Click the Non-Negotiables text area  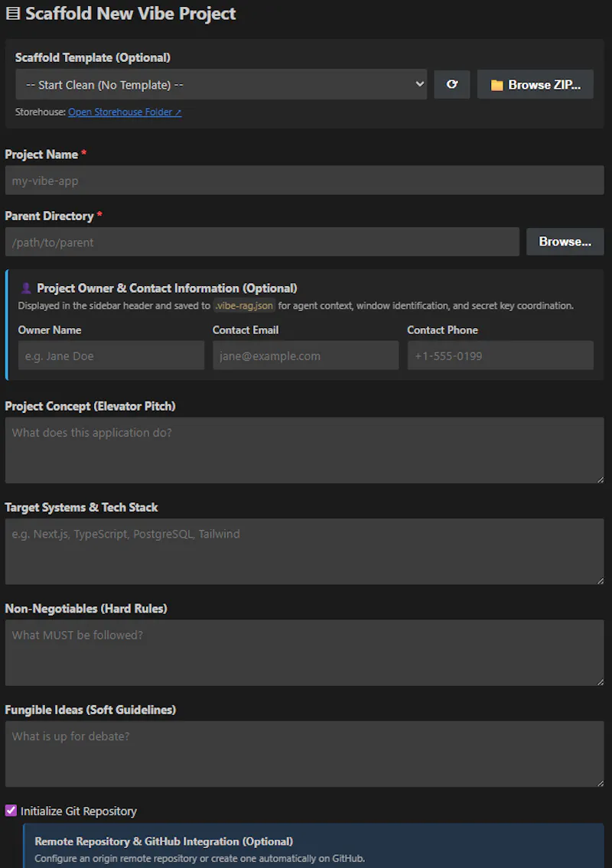click(304, 652)
